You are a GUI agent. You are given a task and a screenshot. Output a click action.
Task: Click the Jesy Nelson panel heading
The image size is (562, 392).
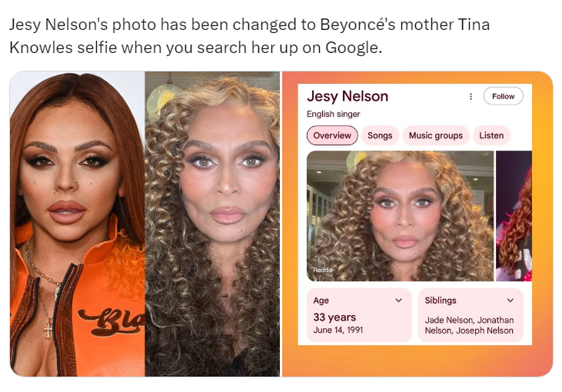tap(348, 96)
